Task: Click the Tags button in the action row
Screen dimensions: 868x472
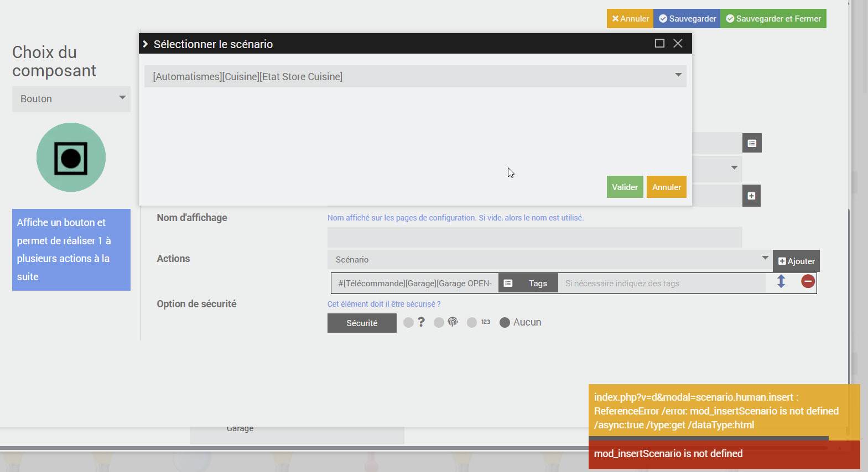Action: point(538,284)
